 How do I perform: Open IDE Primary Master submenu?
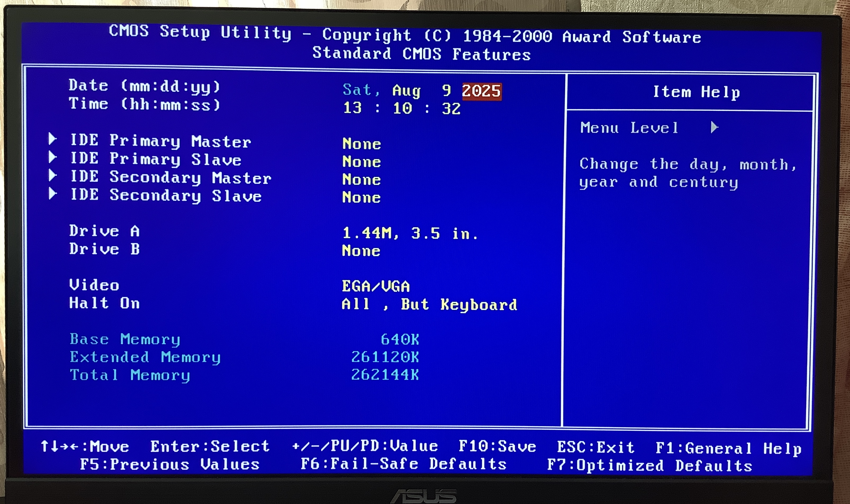(160, 141)
